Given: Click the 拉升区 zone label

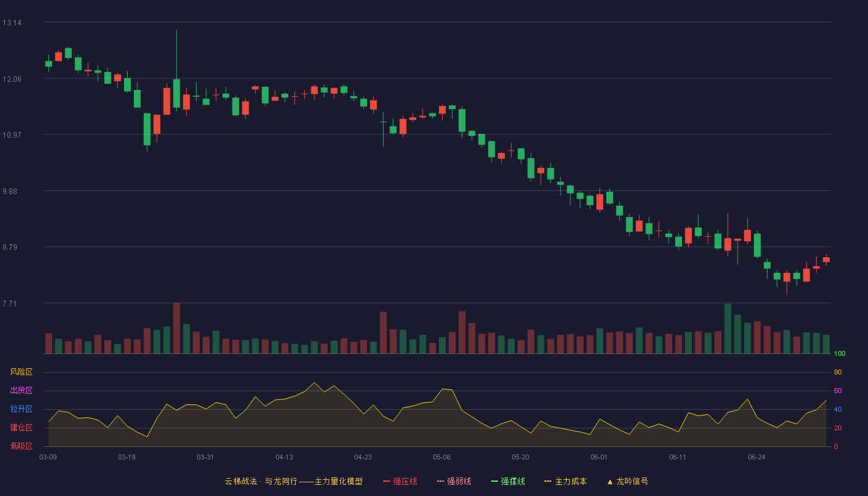Looking at the screenshot, I should point(21,409).
